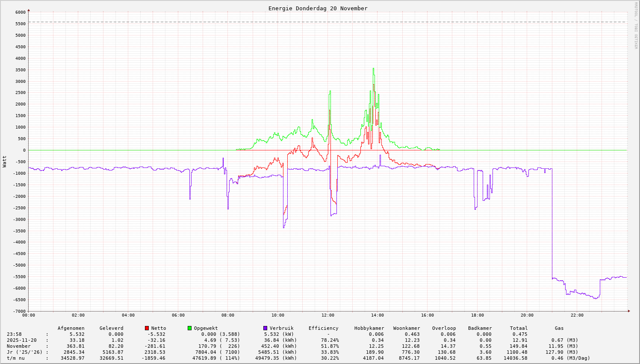Click the November row label
The image size is (640, 364).
pyautogui.click(x=19, y=346)
